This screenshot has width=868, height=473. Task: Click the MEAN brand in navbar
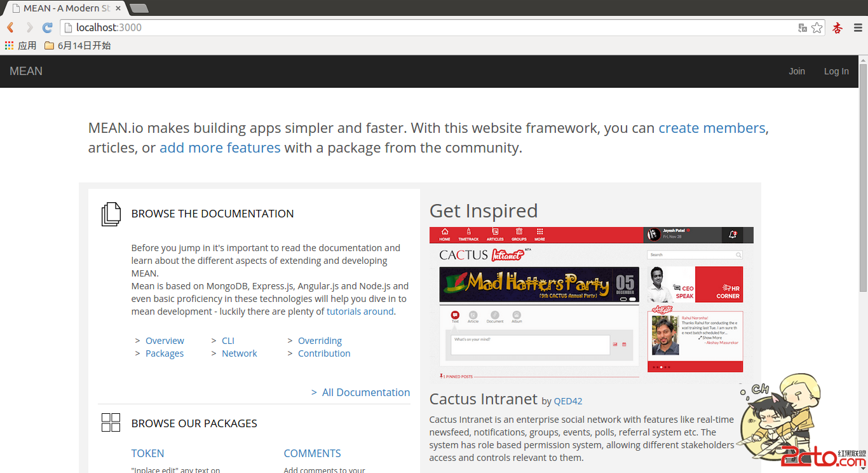(x=26, y=71)
